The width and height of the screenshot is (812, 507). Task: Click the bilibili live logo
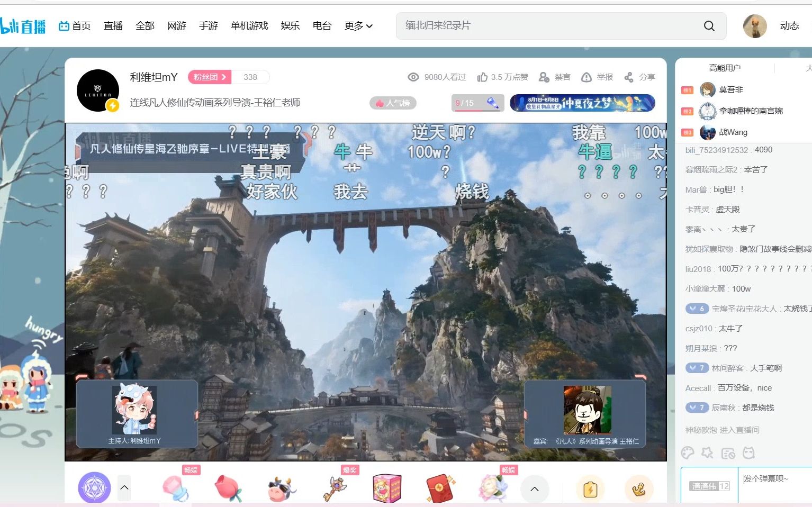pyautogui.click(x=23, y=26)
